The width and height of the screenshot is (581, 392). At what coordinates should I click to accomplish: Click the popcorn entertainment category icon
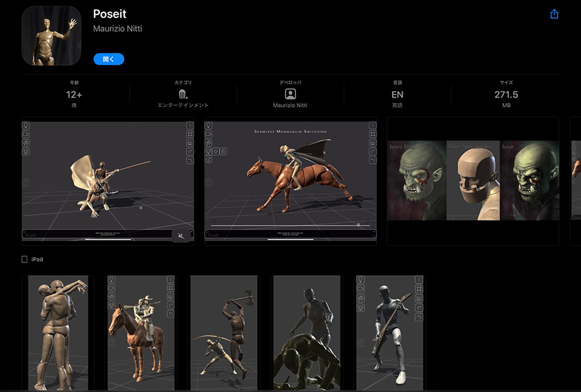[182, 94]
